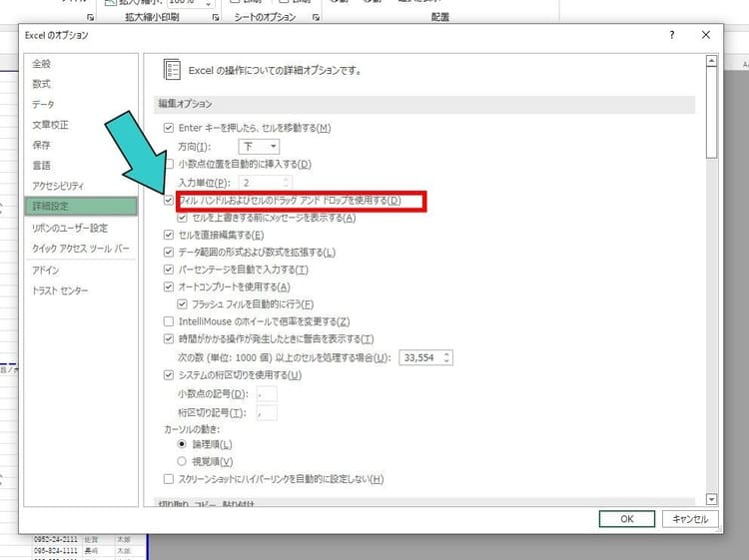Toggle Enter キーを押したら、セルを移動する checkbox
Screen dimensions: 749x560
coord(169,128)
